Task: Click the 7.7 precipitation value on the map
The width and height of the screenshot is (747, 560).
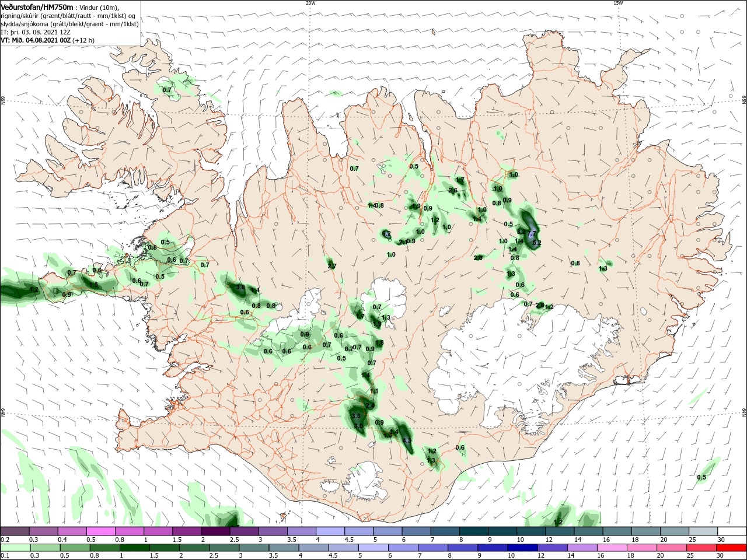Action: point(532,233)
